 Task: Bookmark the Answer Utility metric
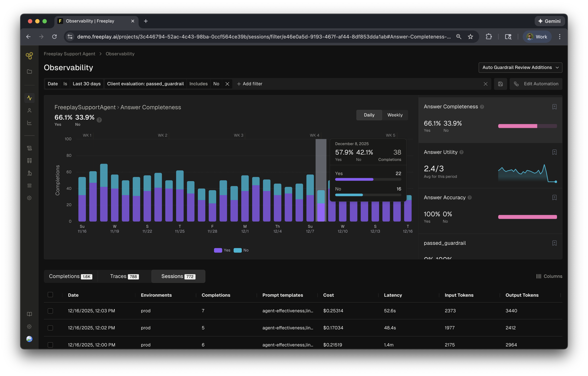coord(554,152)
